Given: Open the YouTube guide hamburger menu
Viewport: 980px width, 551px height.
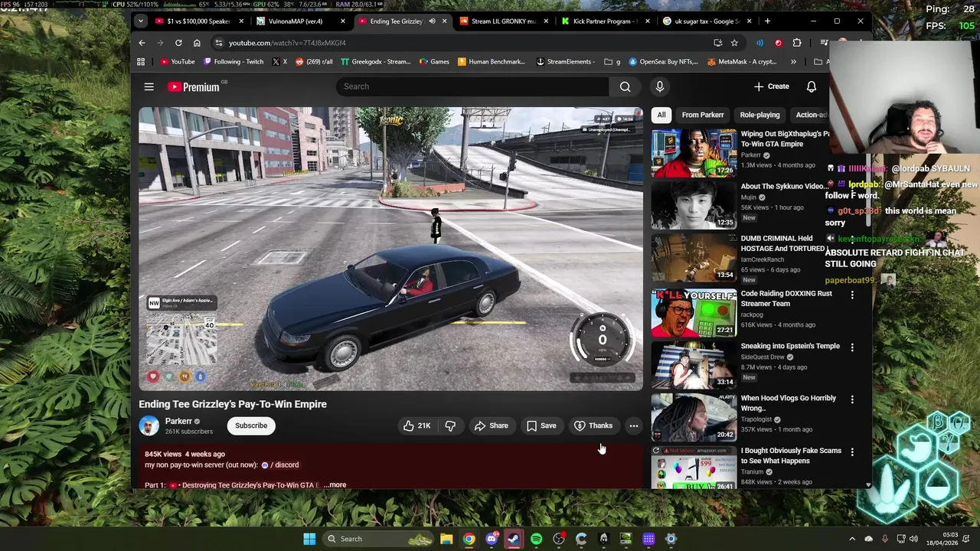Looking at the screenshot, I should (149, 86).
